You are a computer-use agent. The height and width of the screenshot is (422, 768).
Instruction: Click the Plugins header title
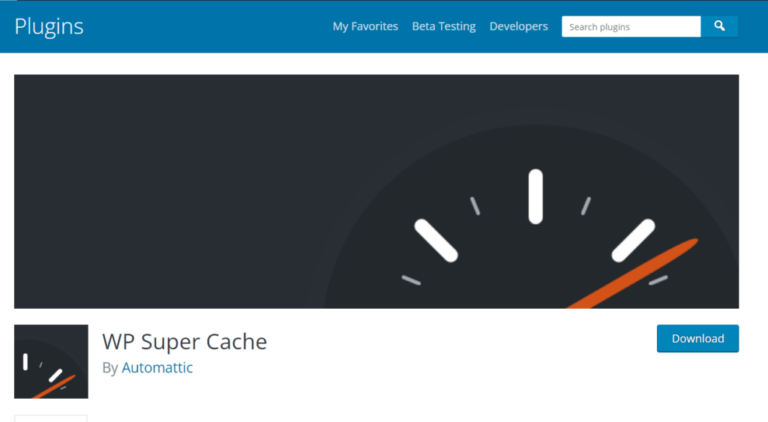click(x=49, y=26)
